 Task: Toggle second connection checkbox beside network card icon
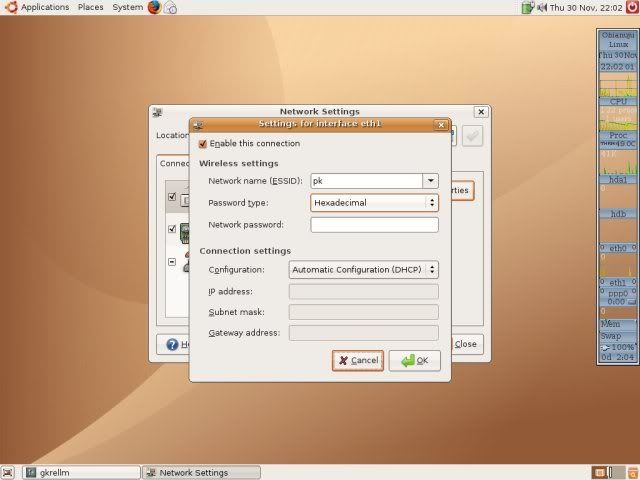pyautogui.click(x=172, y=229)
